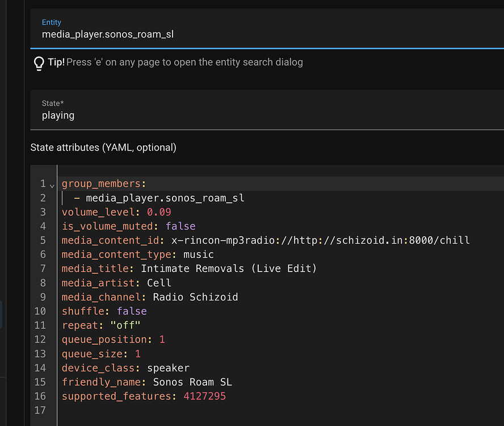Click the media_channel Radio Schizoid value
The width and height of the screenshot is (504, 426).
[196, 297]
